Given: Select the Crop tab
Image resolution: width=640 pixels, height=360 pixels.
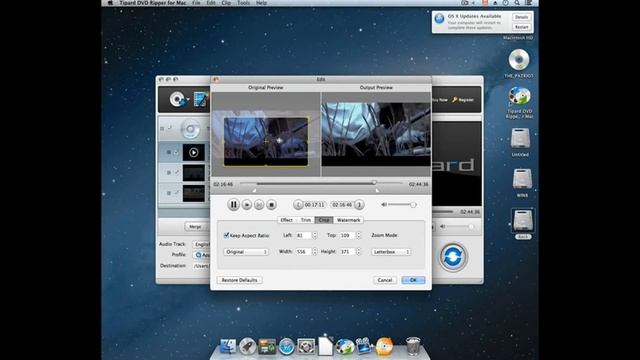Looking at the screenshot, I should click(x=324, y=220).
